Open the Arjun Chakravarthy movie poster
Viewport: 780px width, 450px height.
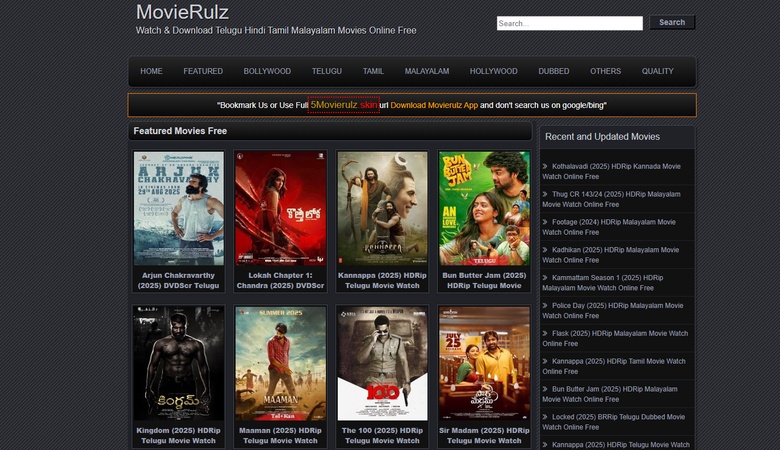[179, 208]
